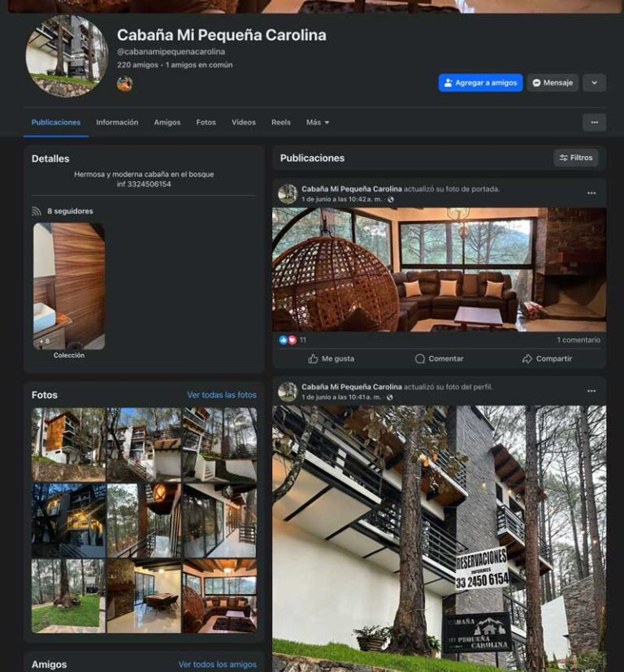Click the Agregar a amigos button
This screenshot has width=624, height=672.
click(480, 83)
